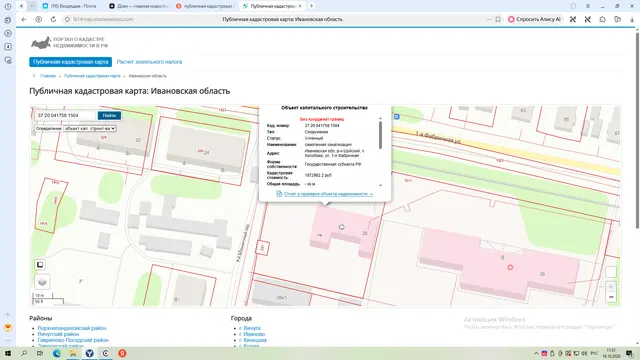Open 'Вичугский район' link
This screenshot has height=360, width=640.
pos(58,334)
